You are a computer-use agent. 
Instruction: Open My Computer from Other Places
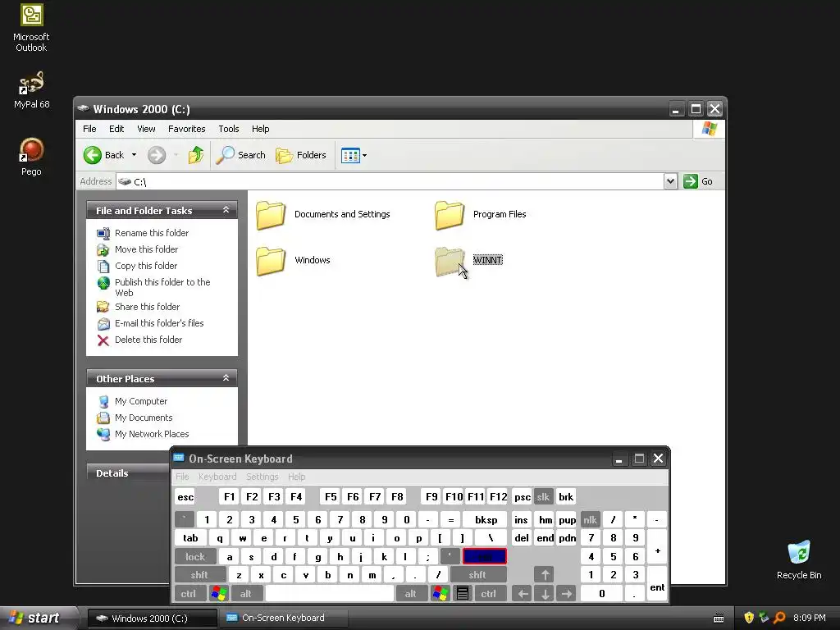[x=141, y=401]
